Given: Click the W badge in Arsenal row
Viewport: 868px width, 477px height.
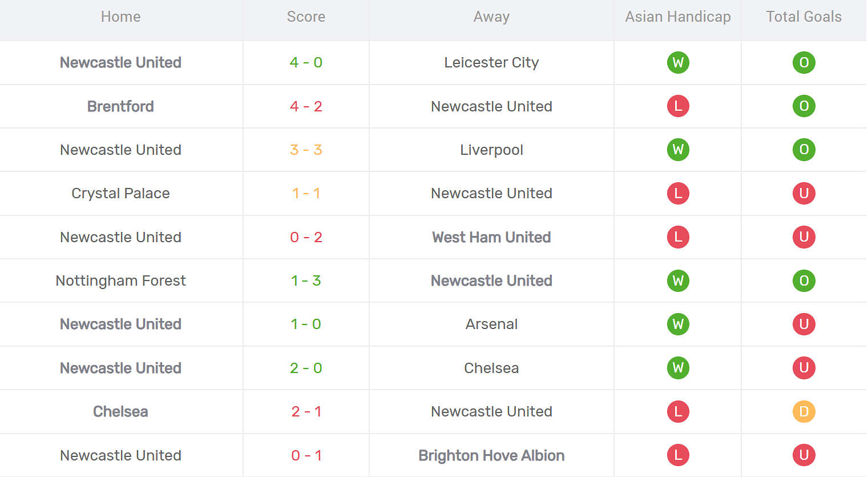Looking at the screenshot, I should pos(678,324).
